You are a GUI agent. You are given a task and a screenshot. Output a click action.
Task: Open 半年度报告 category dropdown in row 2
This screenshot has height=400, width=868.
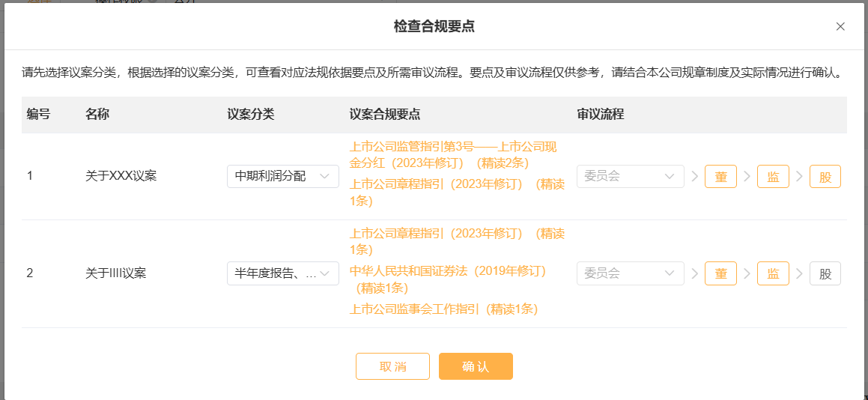coord(283,273)
